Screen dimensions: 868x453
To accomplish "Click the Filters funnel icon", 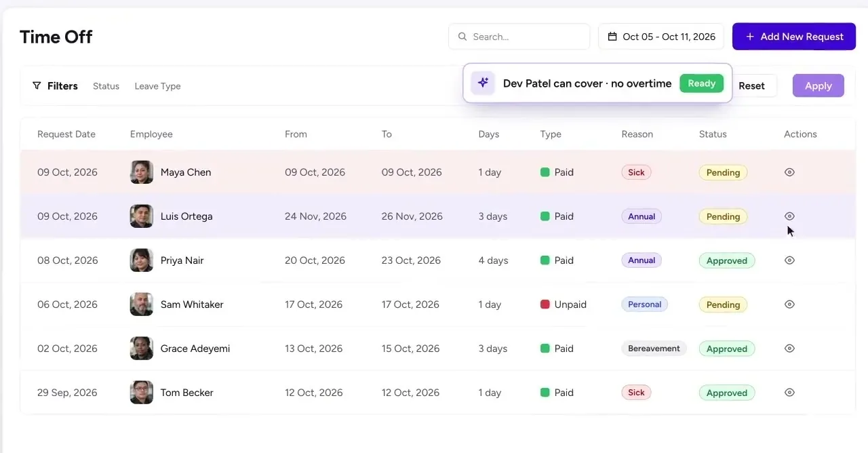I will click(x=37, y=86).
